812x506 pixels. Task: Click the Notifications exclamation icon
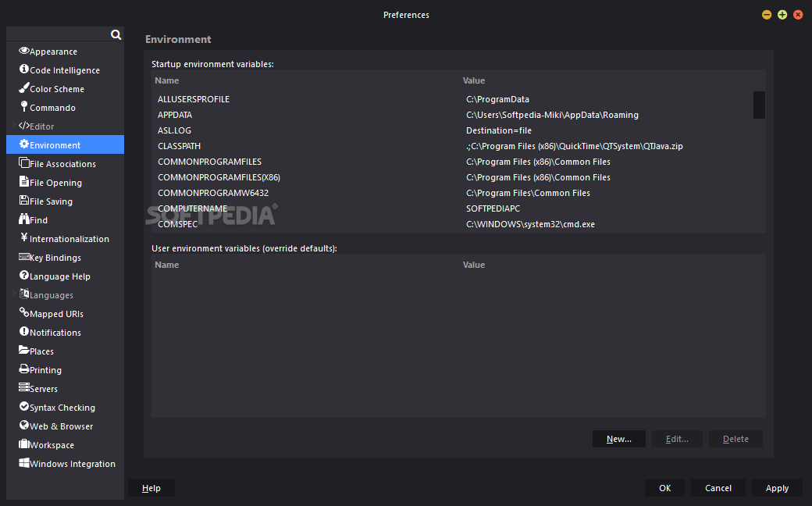24,331
